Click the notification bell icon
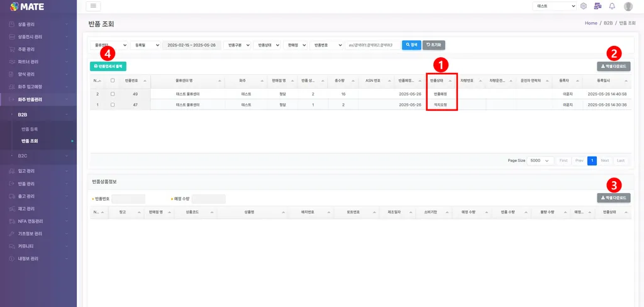Viewport: 644px width, 307px height. [612, 6]
